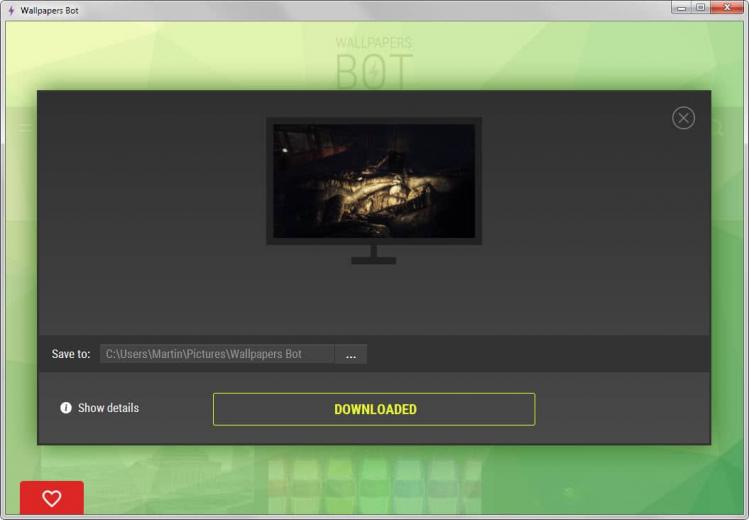Expand Show details text
Screen dimensions: 749x520
click(108, 408)
